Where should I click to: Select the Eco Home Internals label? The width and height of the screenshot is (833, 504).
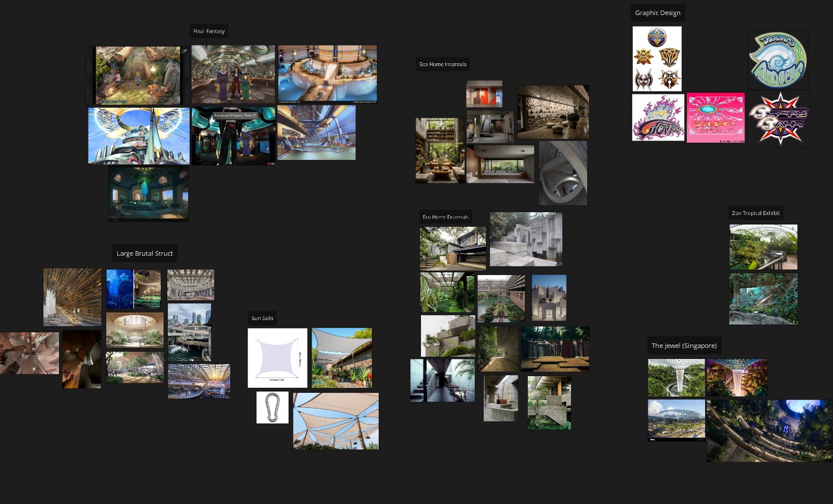tap(443, 64)
